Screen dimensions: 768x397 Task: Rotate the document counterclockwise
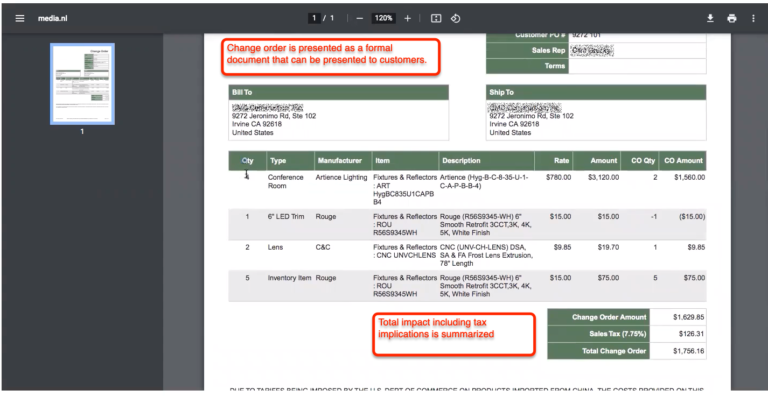click(x=456, y=18)
